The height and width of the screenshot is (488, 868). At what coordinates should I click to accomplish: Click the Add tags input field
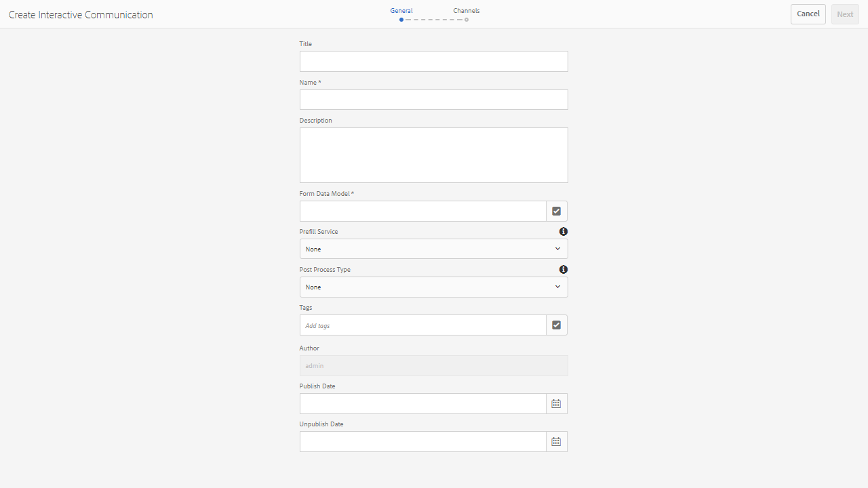(422, 325)
